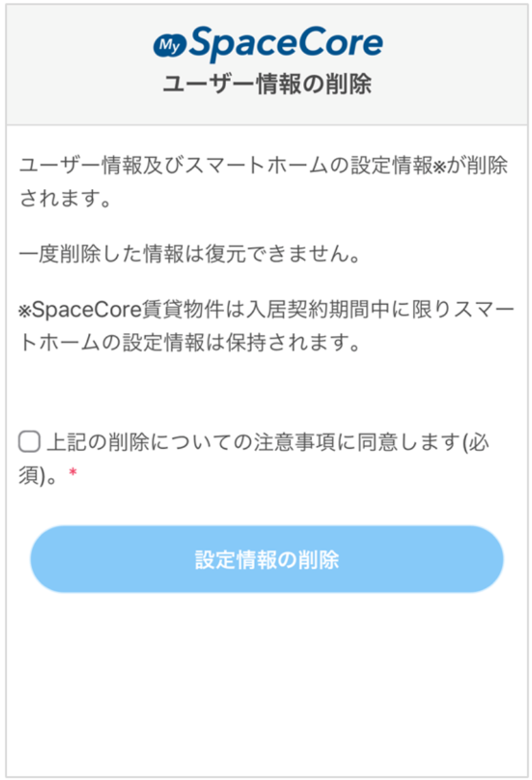Image resolution: width=532 pixels, height=780 pixels.
Task: Click the 須)。 text before the asterisk
Action: click(x=40, y=475)
